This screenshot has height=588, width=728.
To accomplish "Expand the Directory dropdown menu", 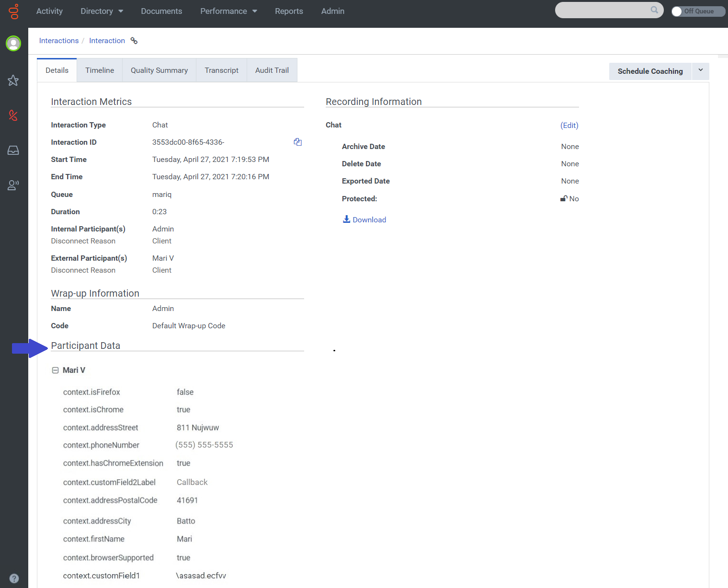I will click(102, 11).
